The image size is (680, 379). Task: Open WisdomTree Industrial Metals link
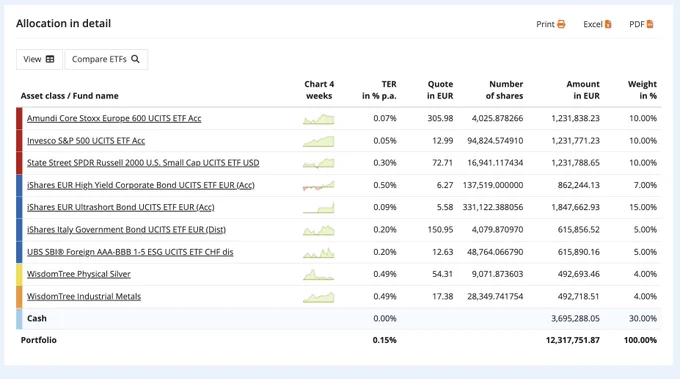click(84, 297)
